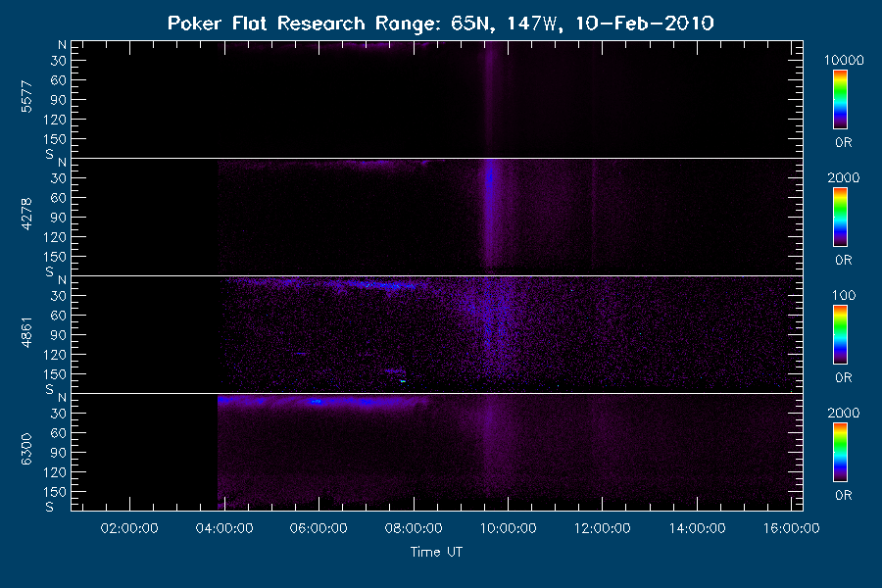Click the bright blue band in 6300 panel
Screen dimensions: 882x588
pos(320,401)
